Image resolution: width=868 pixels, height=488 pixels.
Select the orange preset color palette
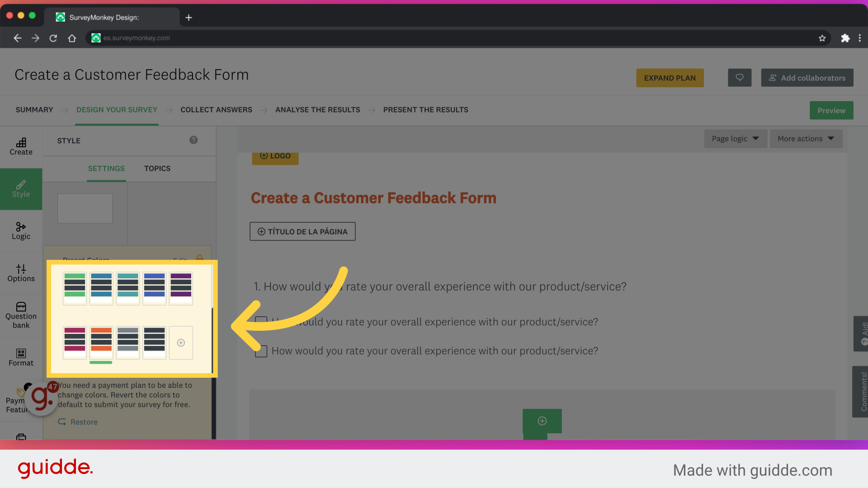[x=101, y=343]
